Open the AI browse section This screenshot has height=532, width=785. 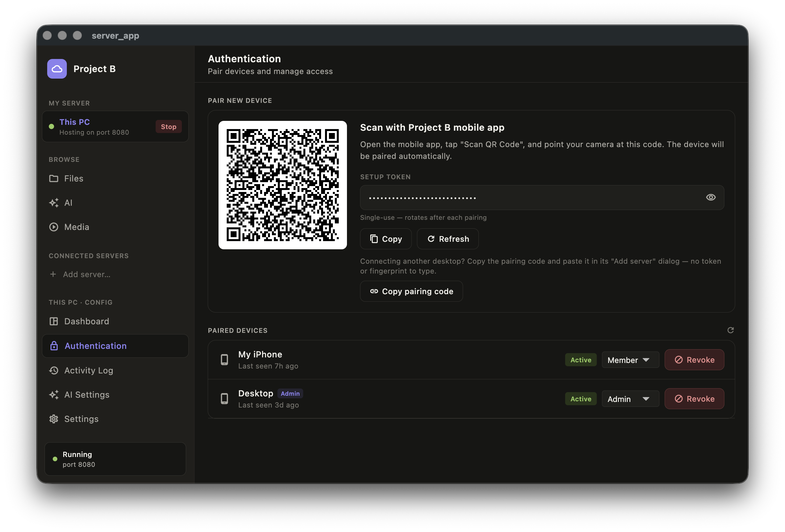pos(115,203)
